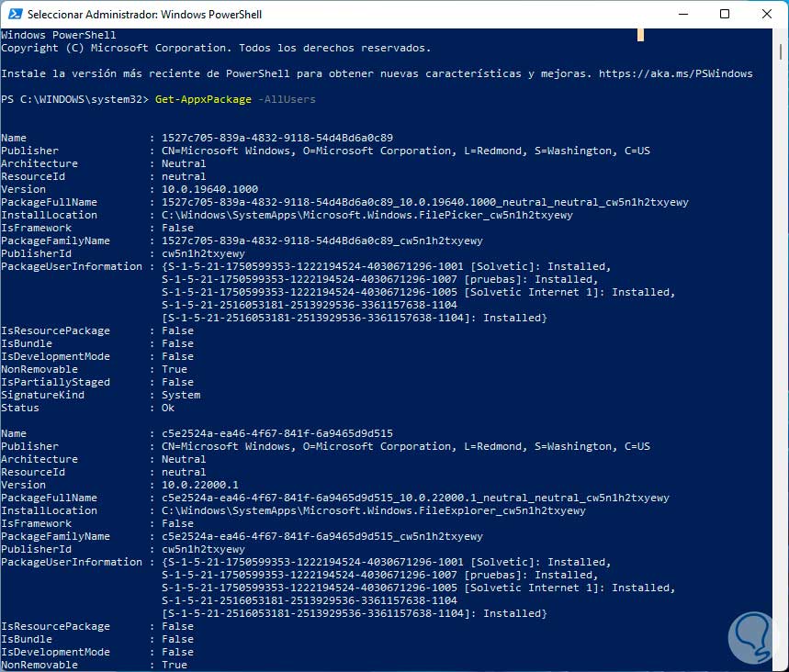
Task: Click the -AllUsers parameter text
Action: tap(287, 99)
